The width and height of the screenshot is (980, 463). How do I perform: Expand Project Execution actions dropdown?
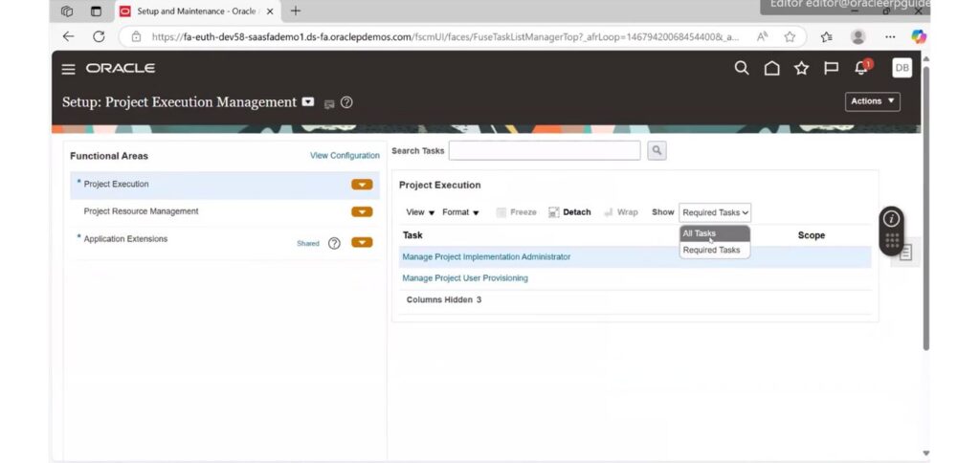coord(362,185)
